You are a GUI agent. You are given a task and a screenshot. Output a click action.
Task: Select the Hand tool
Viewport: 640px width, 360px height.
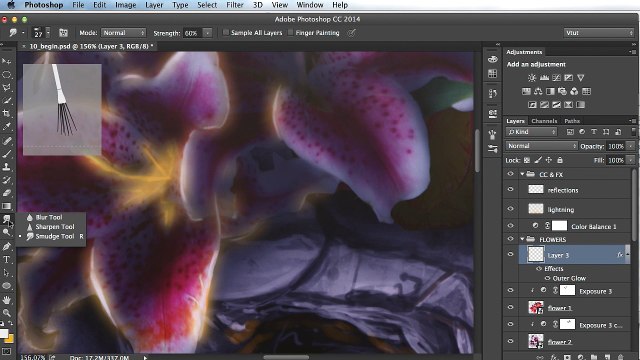(7, 300)
